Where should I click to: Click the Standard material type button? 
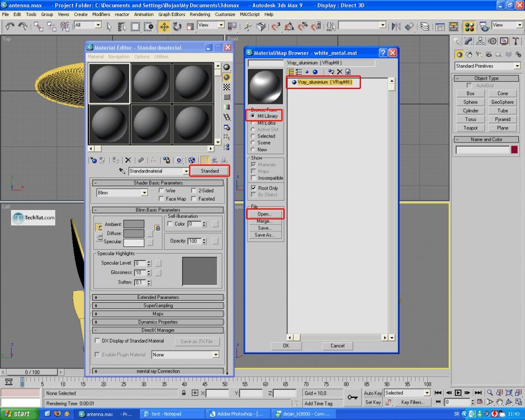[209, 171]
